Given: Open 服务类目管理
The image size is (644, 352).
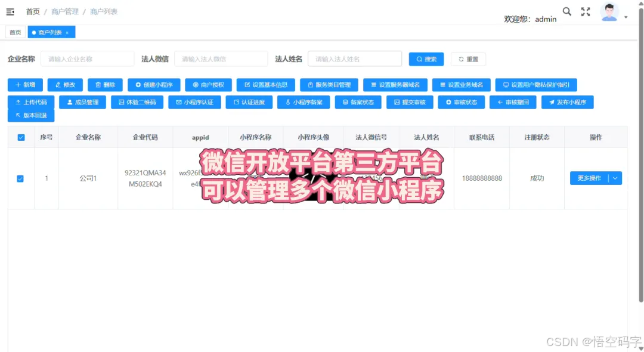Looking at the screenshot, I should point(329,85).
